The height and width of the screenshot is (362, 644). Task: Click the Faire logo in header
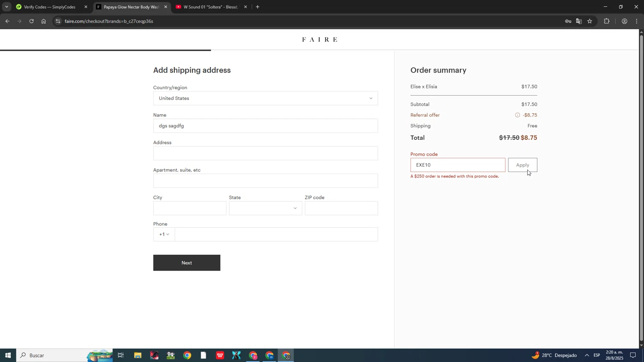tap(319, 39)
